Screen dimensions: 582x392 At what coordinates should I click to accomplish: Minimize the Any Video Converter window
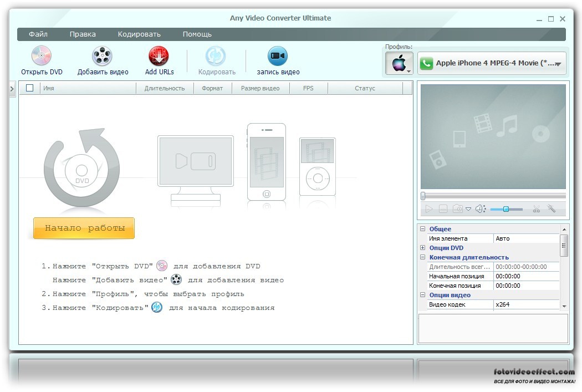pyautogui.click(x=539, y=19)
